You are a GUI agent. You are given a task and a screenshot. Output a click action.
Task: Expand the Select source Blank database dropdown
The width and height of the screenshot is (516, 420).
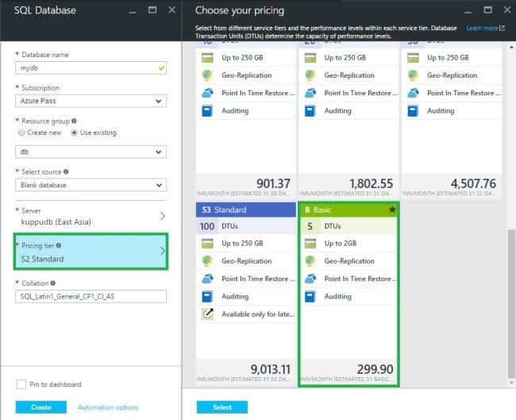(x=91, y=185)
